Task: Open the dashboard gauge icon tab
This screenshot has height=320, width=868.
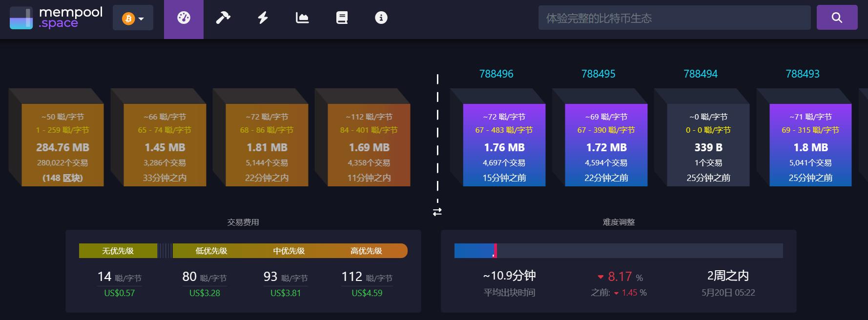Action: 184,19
